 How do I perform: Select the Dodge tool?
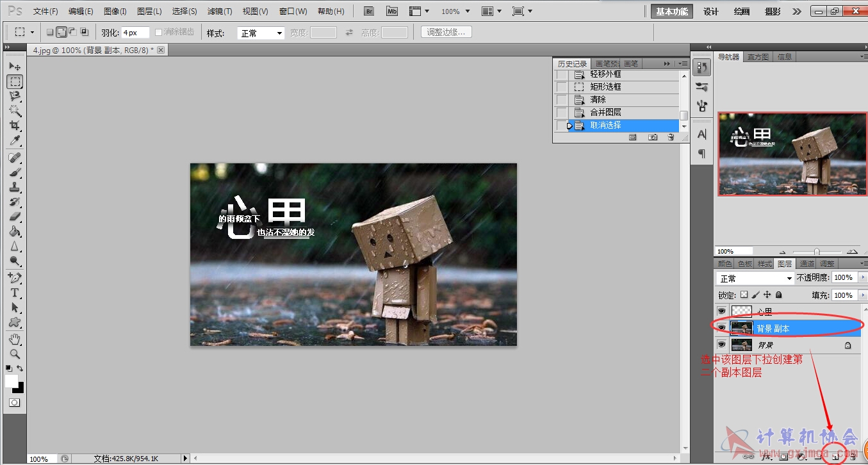15,261
